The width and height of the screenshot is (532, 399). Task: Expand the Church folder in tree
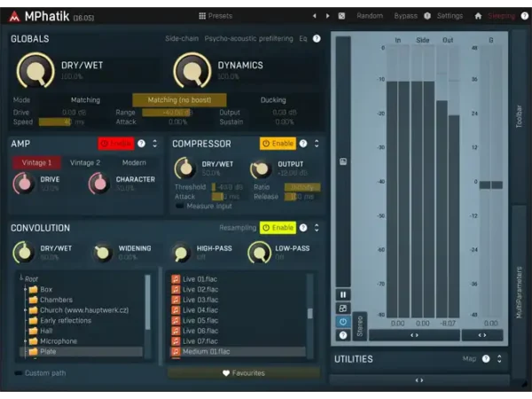point(25,310)
